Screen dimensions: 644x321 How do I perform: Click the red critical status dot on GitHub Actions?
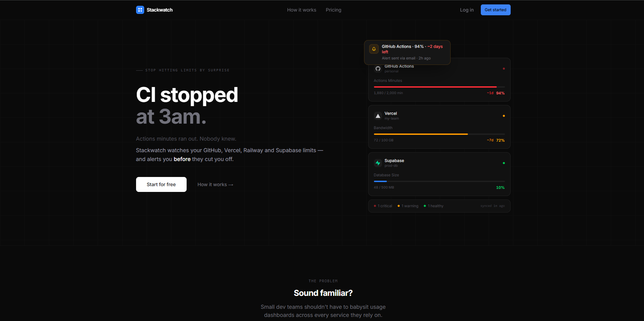[x=504, y=69]
